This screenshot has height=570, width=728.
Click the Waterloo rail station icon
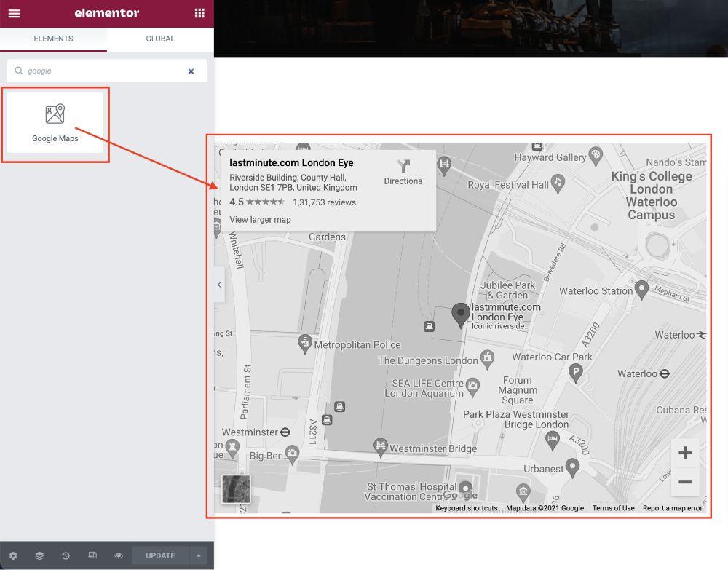click(x=702, y=335)
